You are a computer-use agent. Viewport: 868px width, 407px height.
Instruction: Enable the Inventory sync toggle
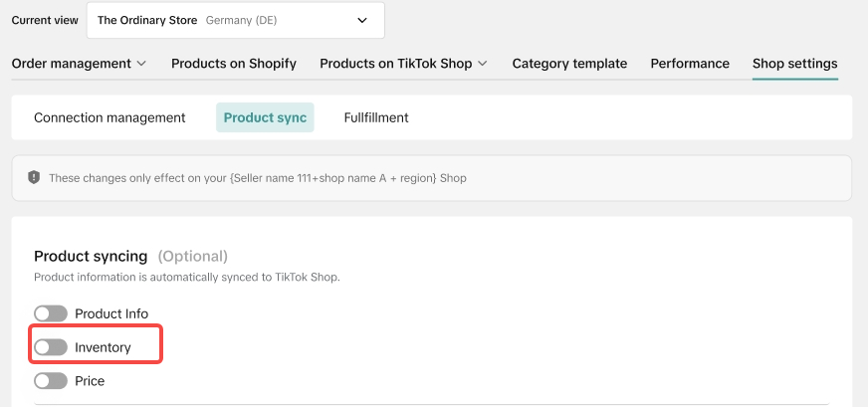(x=51, y=347)
